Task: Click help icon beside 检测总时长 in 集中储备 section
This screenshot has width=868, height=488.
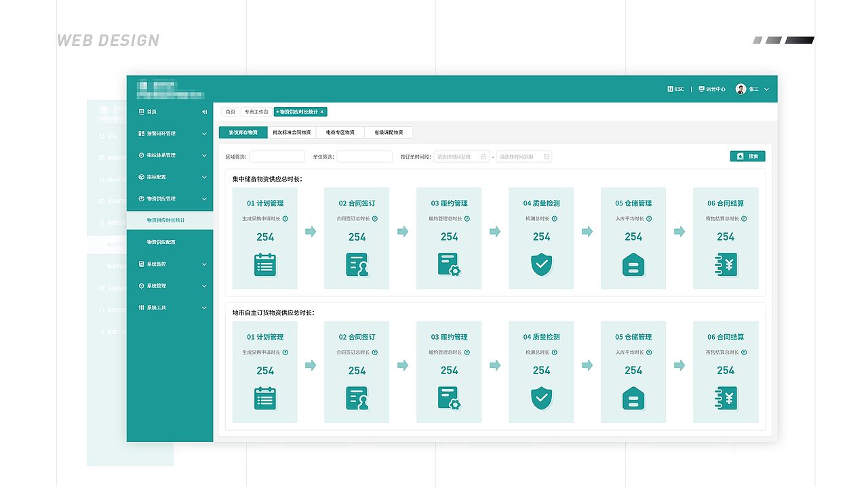Action: pyautogui.click(x=554, y=219)
